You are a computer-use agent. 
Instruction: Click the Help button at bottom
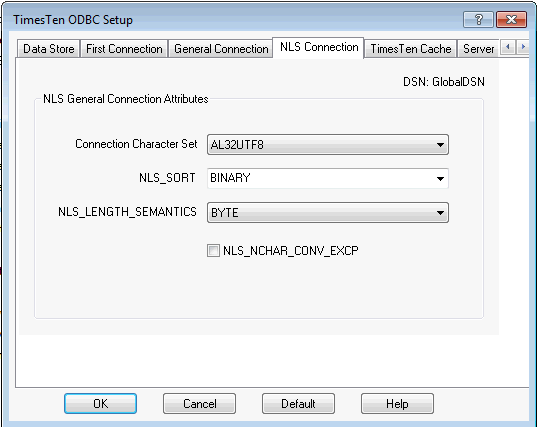397,404
